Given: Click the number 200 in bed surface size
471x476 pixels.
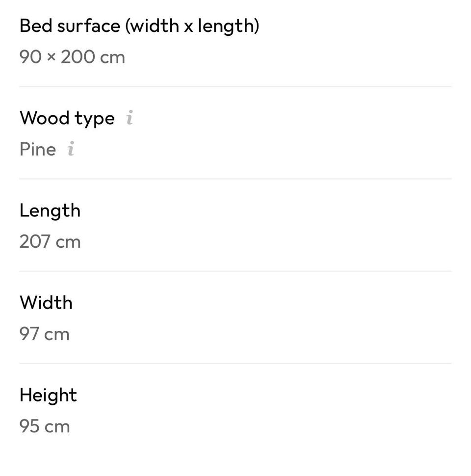Looking at the screenshot, I should pos(78,57).
